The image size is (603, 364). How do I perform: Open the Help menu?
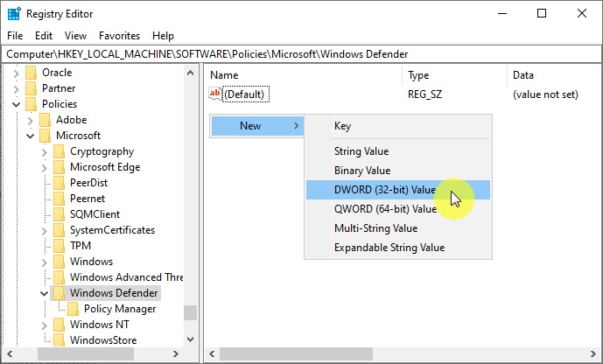[163, 36]
